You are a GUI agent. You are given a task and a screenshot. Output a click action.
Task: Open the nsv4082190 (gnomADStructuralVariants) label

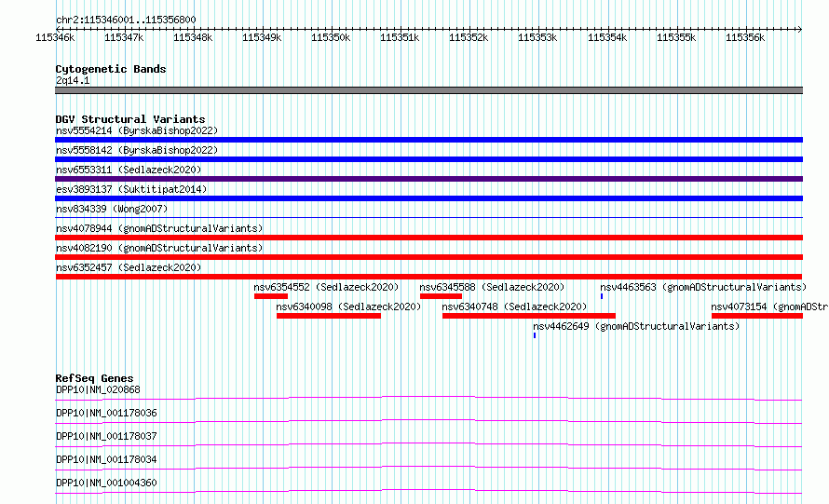(x=159, y=248)
